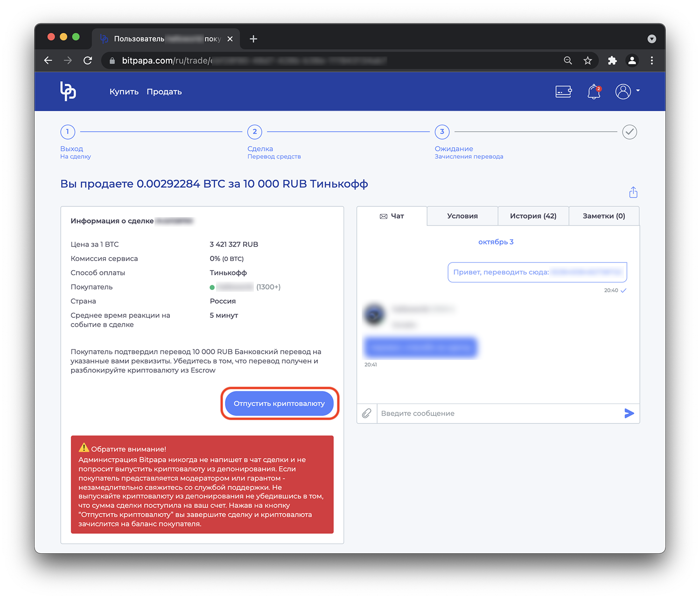The image size is (700, 599).
Task: Click the attach file paperclip icon
Action: tap(367, 413)
